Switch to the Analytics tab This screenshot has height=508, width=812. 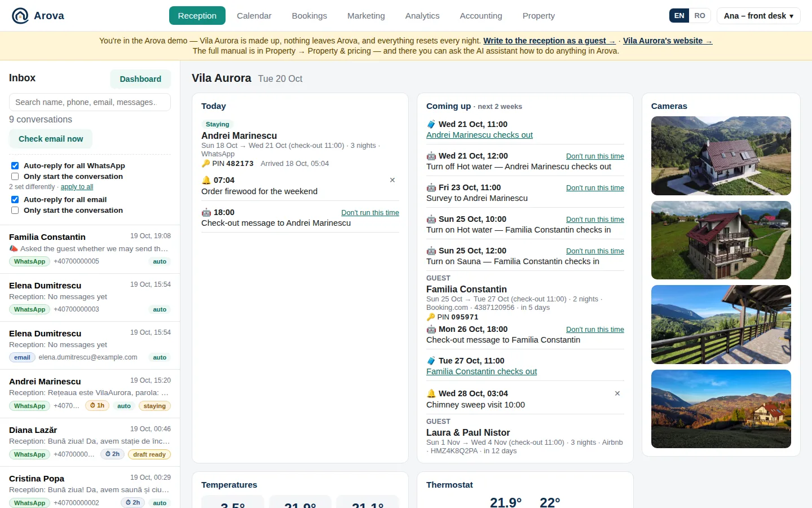(422, 16)
